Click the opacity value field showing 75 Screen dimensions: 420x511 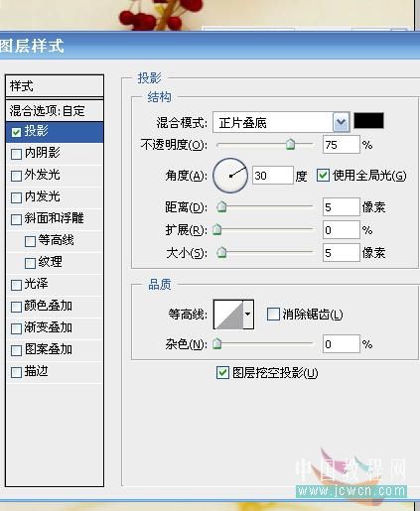[x=341, y=145]
